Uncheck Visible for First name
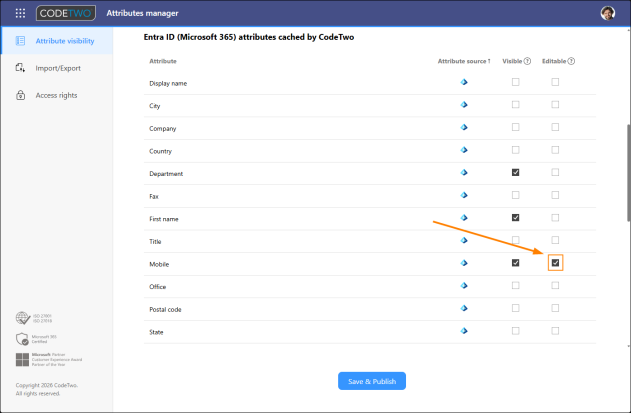Viewport: 631px width, 413px height. [x=516, y=218]
